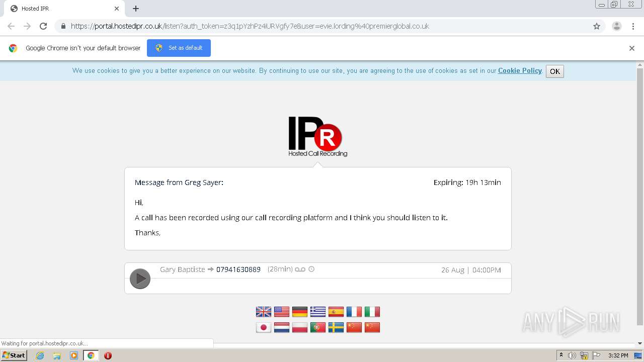Select the United Kingdom flag language
The height and width of the screenshot is (362, 644).
[264, 312]
